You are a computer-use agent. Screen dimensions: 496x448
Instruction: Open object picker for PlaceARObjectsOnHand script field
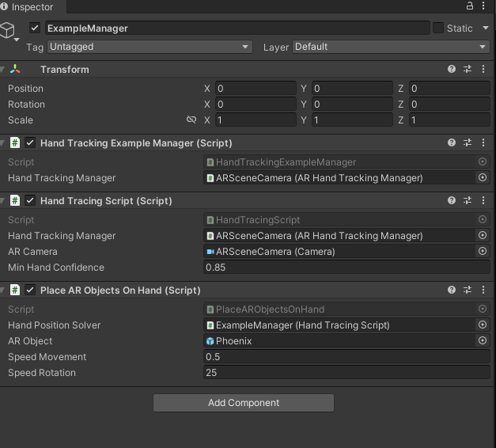click(482, 309)
